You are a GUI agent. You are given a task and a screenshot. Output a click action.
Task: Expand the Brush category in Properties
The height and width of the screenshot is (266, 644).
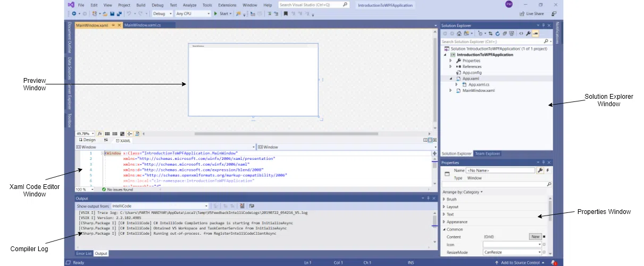click(x=444, y=199)
